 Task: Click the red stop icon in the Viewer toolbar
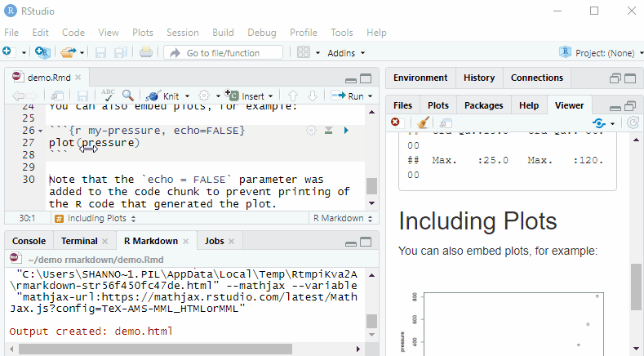click(x=395, y=122)
